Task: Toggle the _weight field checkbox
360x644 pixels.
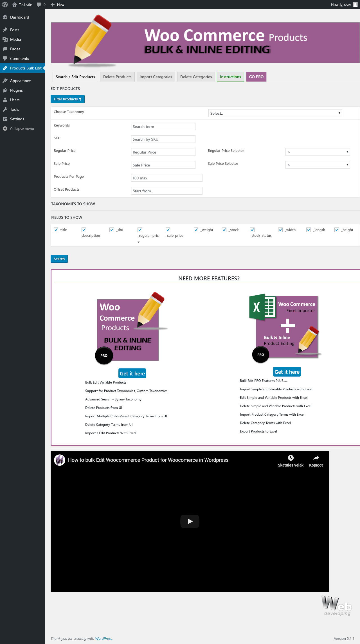Action: click(x=196, y=230)
